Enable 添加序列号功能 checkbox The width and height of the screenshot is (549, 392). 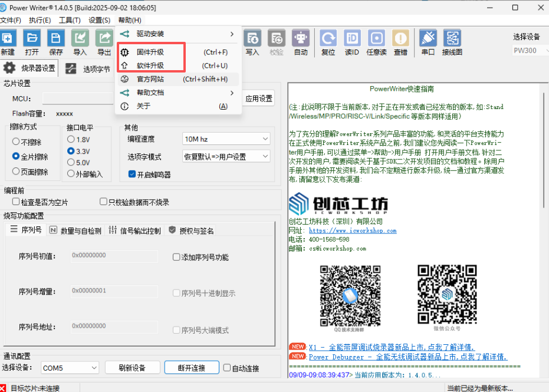coord(176,257)
